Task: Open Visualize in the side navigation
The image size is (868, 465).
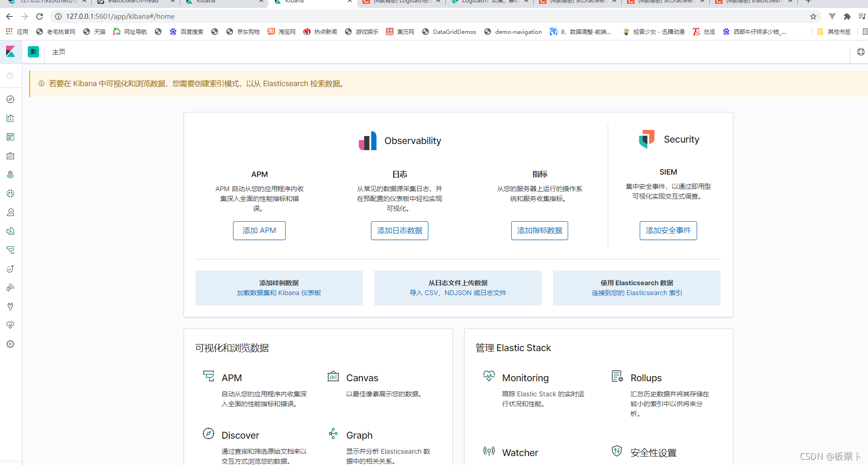Action: point(10,118)
